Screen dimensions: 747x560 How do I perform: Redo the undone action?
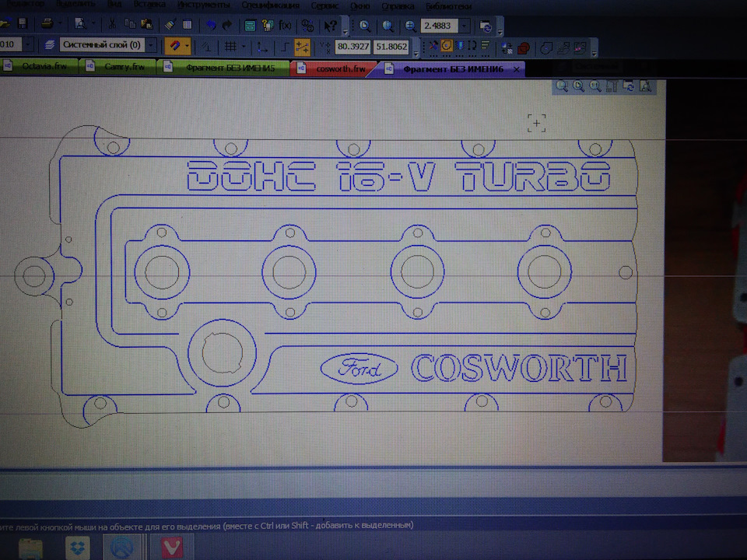[227, 25]
